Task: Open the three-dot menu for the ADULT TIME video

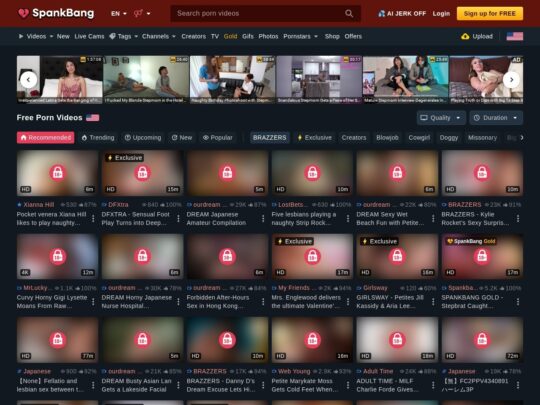Action: pyautogui.click(x=433, y=385)
